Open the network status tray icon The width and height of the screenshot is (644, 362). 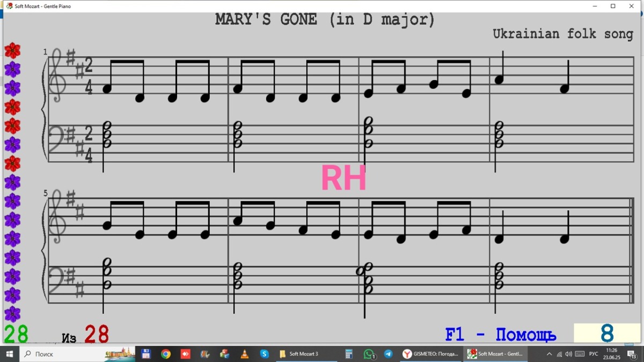click(559, 354)
